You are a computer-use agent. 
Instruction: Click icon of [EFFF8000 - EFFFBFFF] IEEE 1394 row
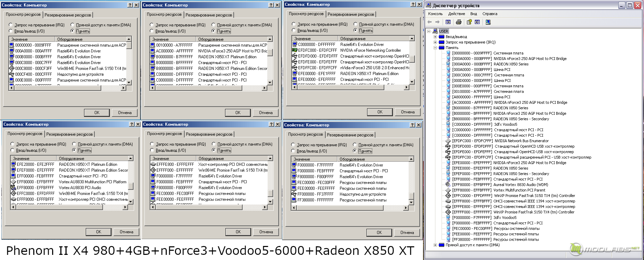point(448,201)
